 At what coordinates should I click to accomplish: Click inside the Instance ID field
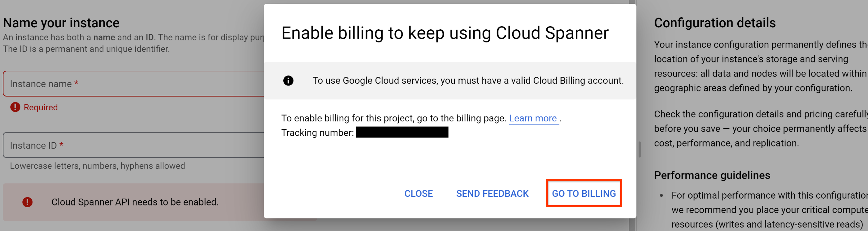(121, 145)
